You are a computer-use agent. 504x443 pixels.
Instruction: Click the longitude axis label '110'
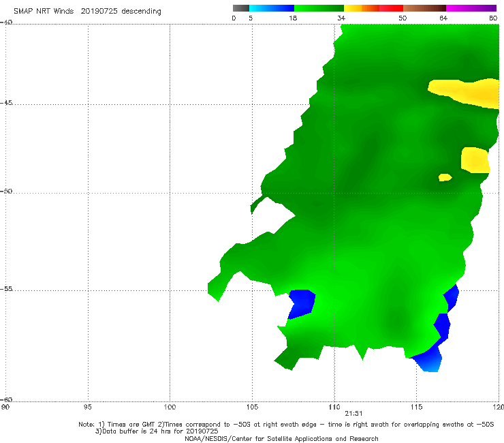point(334,407)
